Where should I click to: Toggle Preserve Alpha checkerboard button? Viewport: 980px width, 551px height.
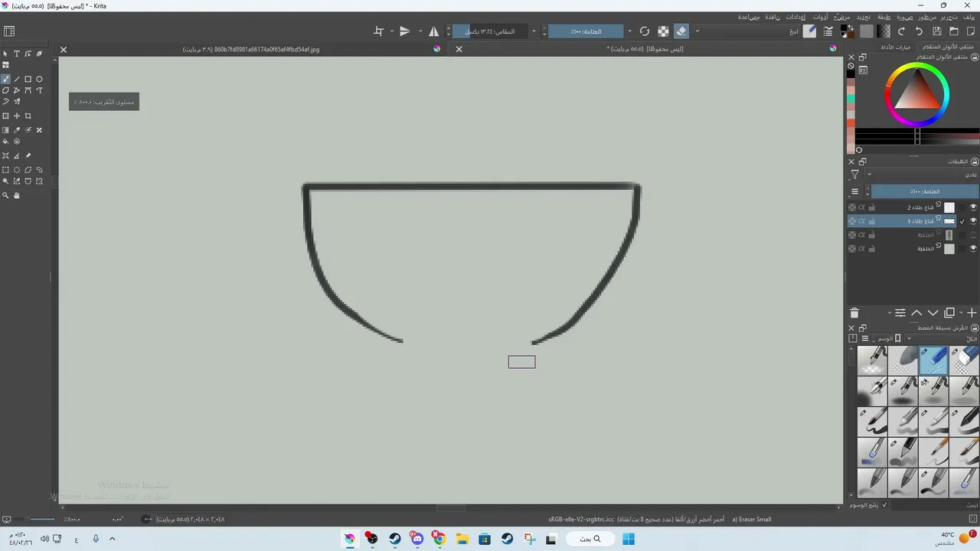[665, 31]
